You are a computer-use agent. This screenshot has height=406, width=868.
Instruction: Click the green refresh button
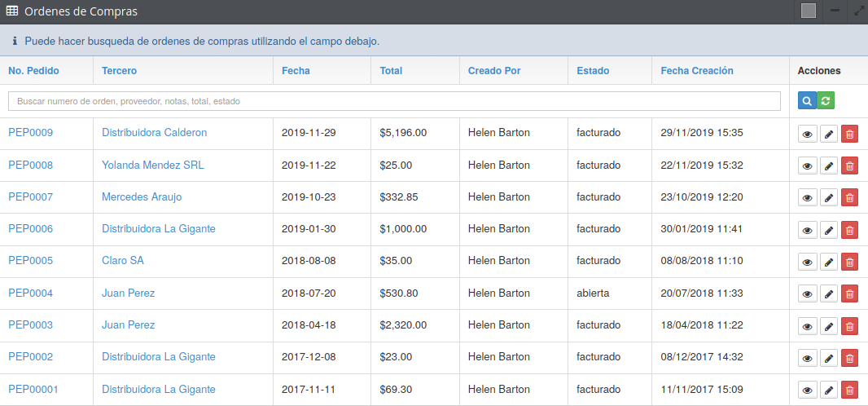(826, 101)
